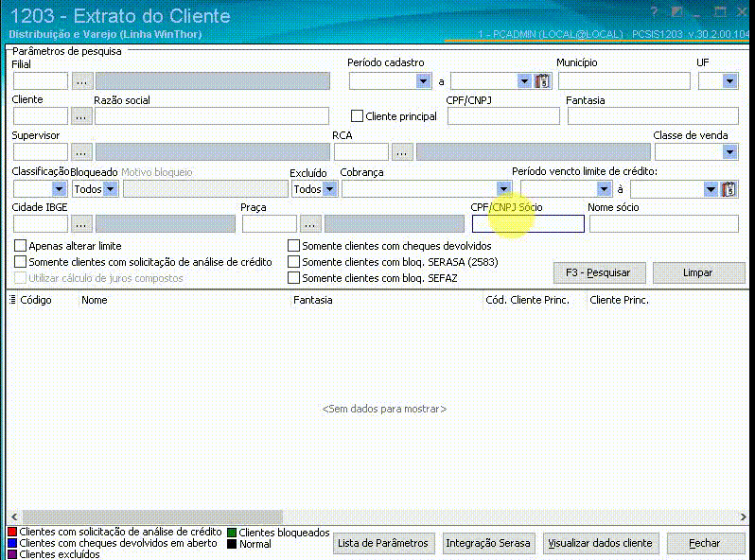This screenshot has height=560, width=755.
Task: Click the F3 - Pesquisar button
Action: pos(599,273)
